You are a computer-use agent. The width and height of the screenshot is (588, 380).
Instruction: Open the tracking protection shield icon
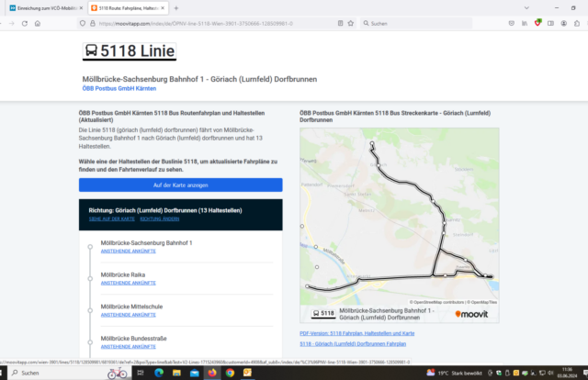pyautogui.click(x=83, y=23)
